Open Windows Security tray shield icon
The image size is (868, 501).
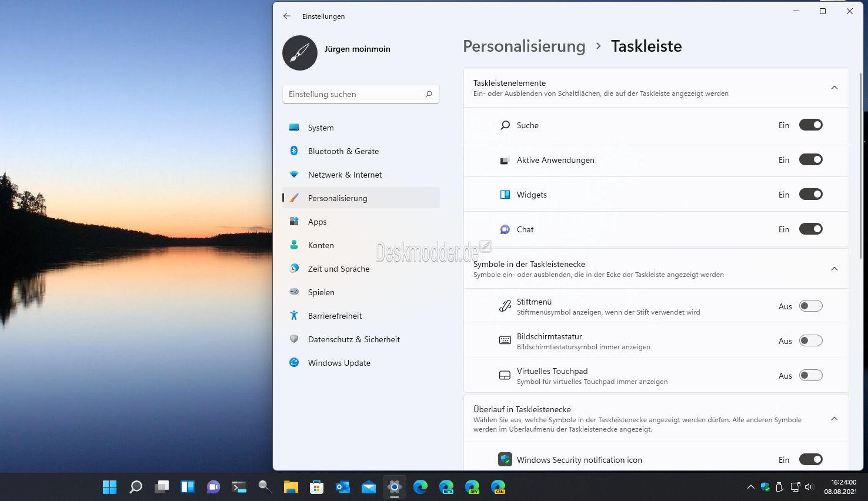tap(765, 487)
